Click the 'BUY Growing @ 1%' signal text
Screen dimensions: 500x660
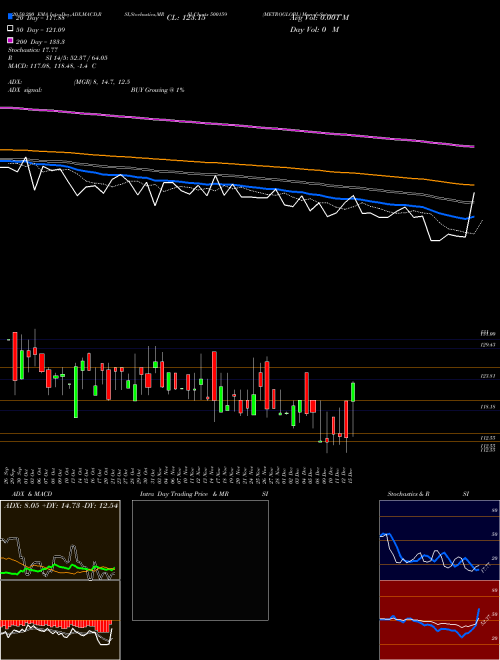pos(157,90)
